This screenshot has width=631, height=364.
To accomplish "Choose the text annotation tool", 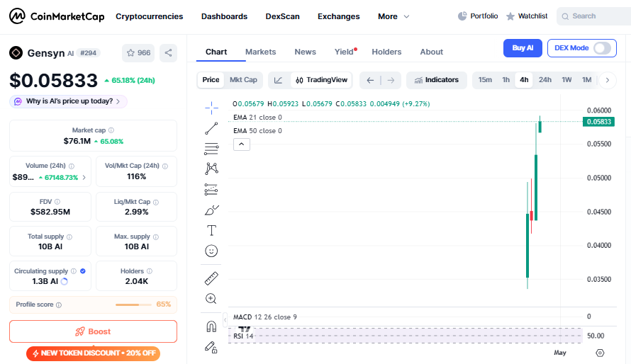I will pyautogui.click(x=211, y=230).
